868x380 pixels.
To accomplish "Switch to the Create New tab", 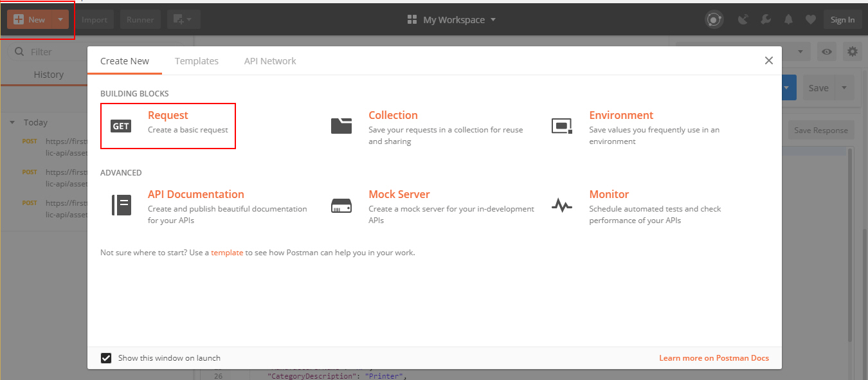I will pos(125,61).
